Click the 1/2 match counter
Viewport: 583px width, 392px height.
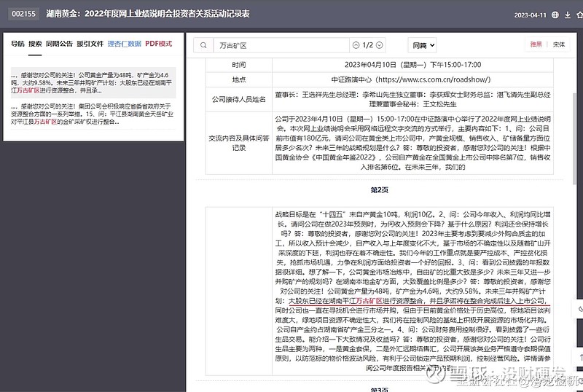coord(368,45)
